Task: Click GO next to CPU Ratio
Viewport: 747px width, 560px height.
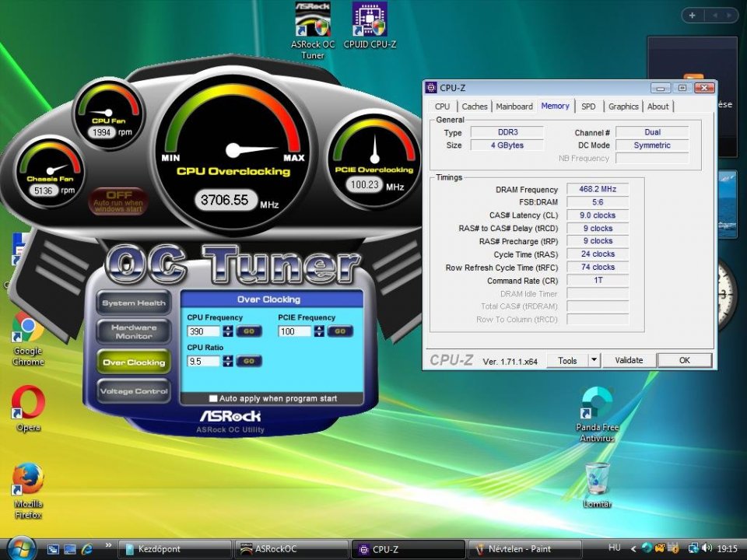Action: coord(249,362)
